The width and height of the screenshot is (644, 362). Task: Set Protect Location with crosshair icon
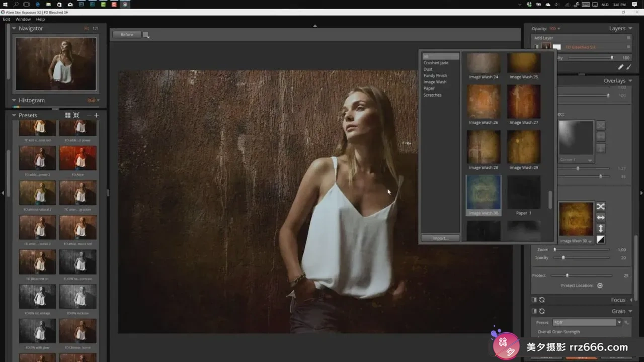tap(600, 286)
